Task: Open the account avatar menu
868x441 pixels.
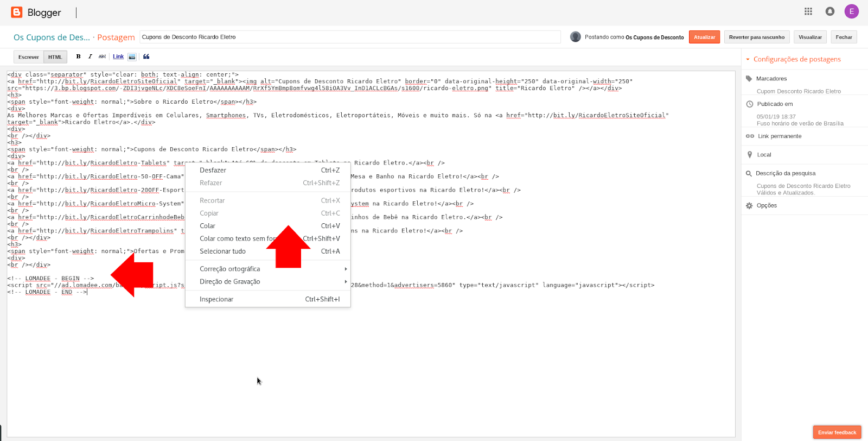Action: tap(852, 11)
